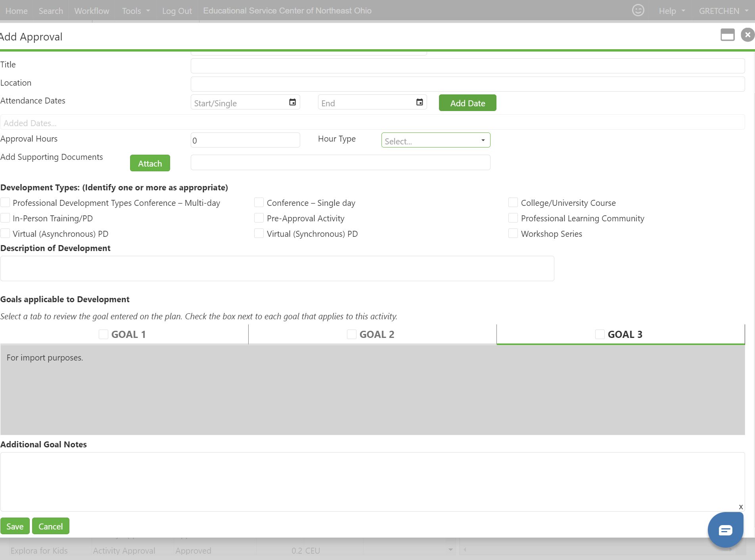755x560 pixels.
Task: Open the Hour Type dropdown
Action: click(436, 140)
